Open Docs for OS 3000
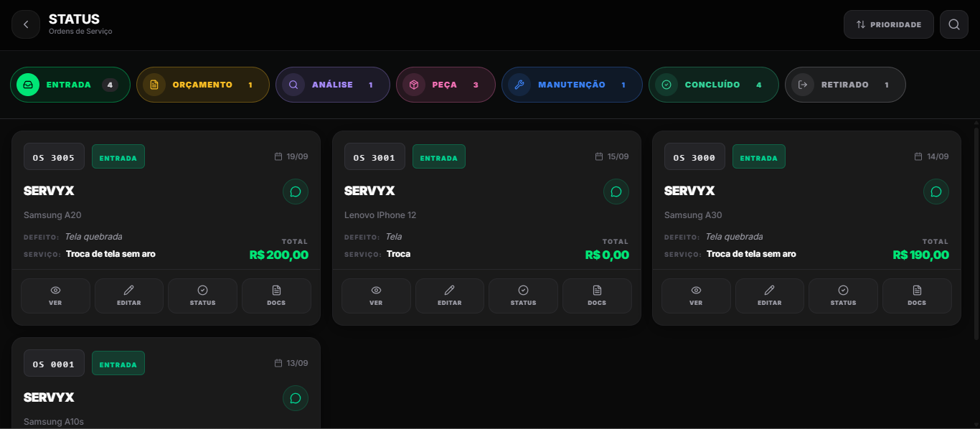980x429 pixels. tap(917, 296)
